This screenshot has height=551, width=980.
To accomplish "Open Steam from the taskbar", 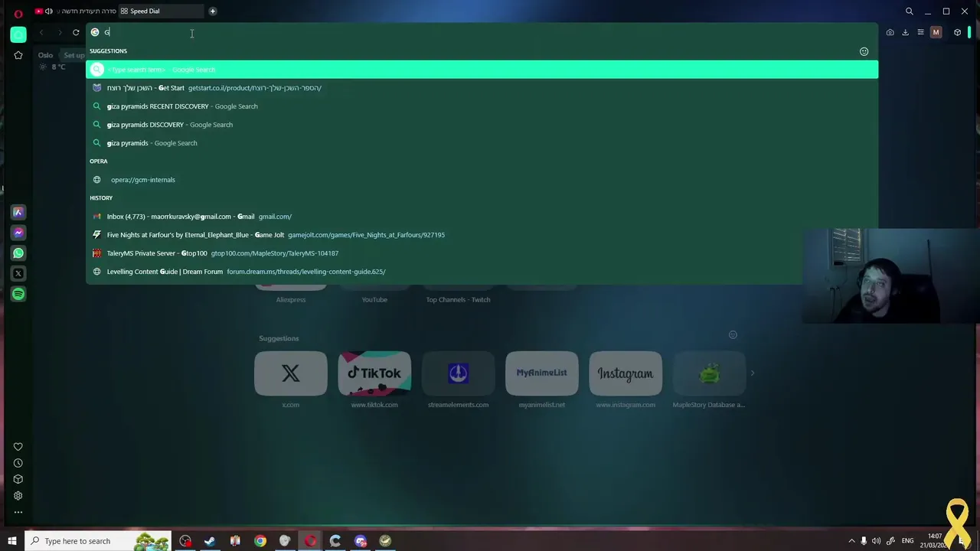I will (x=210, y=541).
